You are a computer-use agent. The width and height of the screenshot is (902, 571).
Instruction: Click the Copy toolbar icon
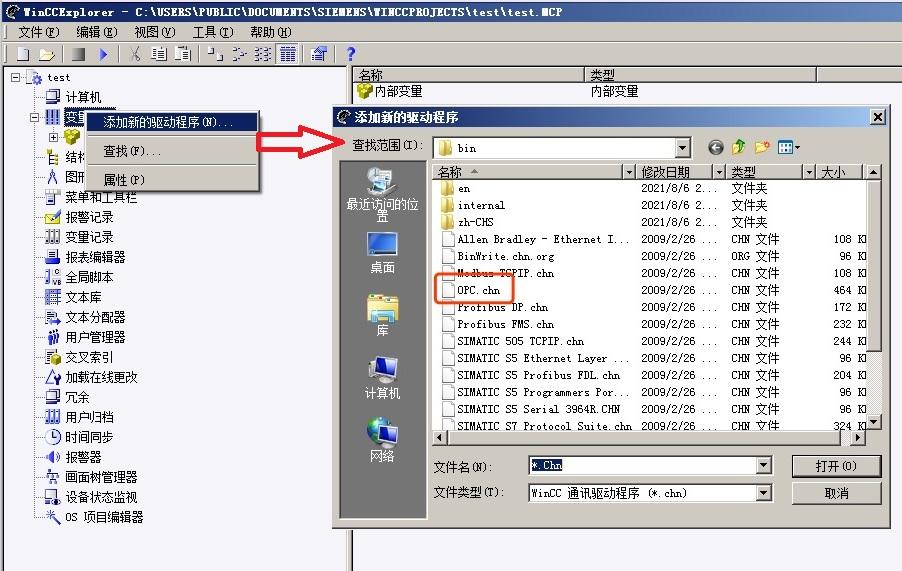click(x=159, y=54)
